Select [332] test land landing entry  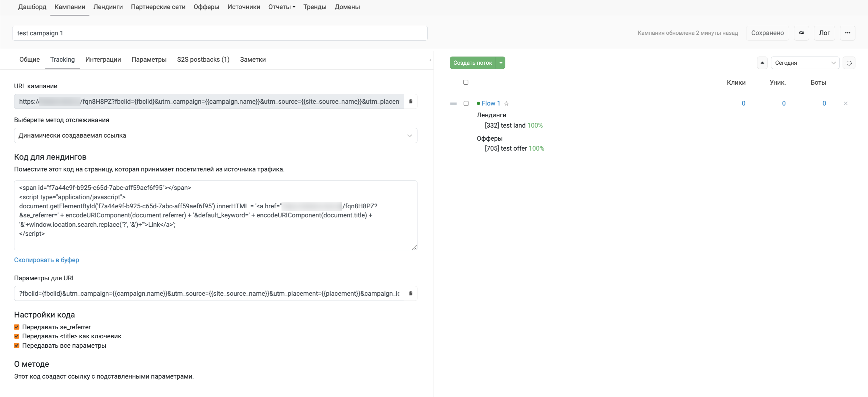point(514,125)
